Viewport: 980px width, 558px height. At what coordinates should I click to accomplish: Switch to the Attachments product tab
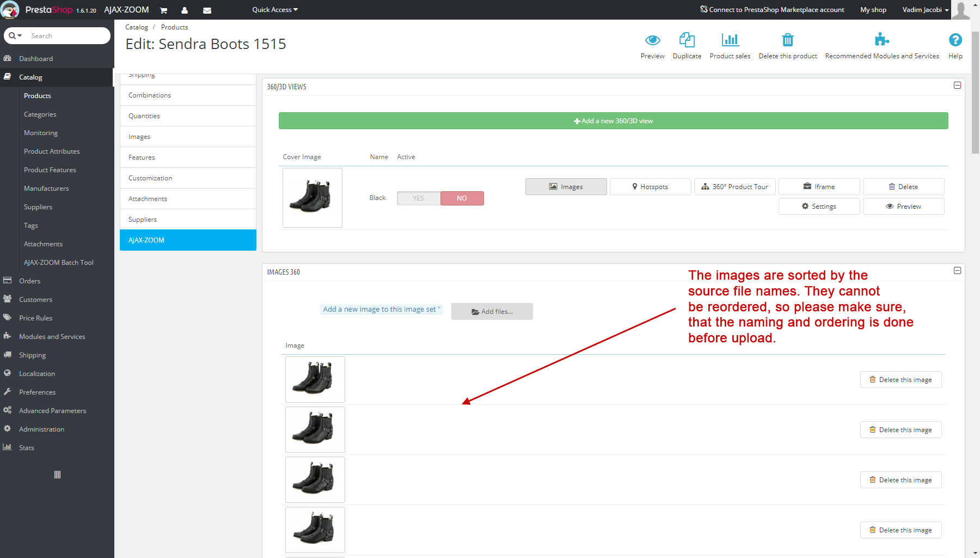[x=188, y=198]
